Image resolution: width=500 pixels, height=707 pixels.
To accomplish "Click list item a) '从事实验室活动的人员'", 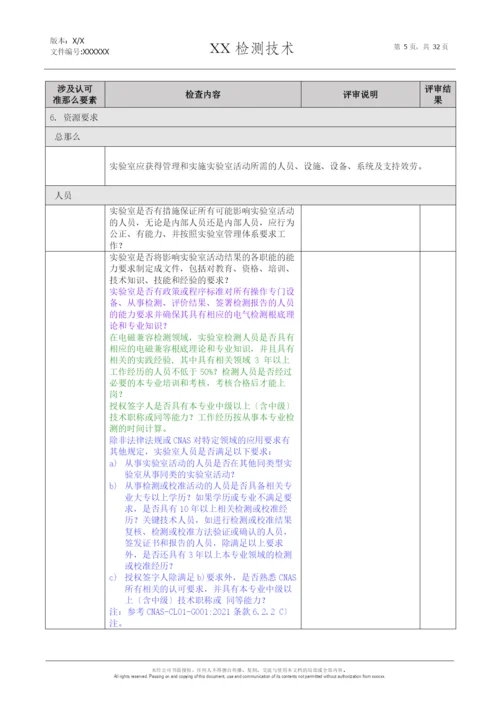I will point(201,469).
